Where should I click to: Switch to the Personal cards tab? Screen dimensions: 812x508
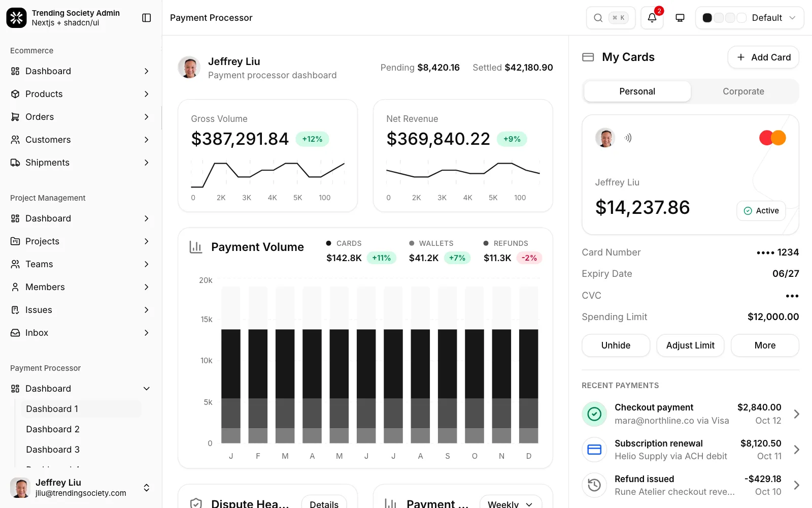coord(637,91)
